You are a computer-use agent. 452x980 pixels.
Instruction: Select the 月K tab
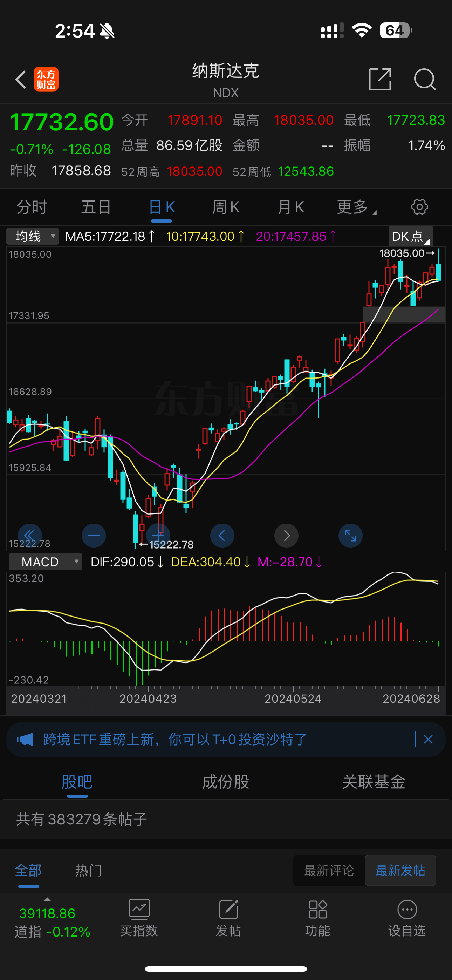tap(291, 207)
